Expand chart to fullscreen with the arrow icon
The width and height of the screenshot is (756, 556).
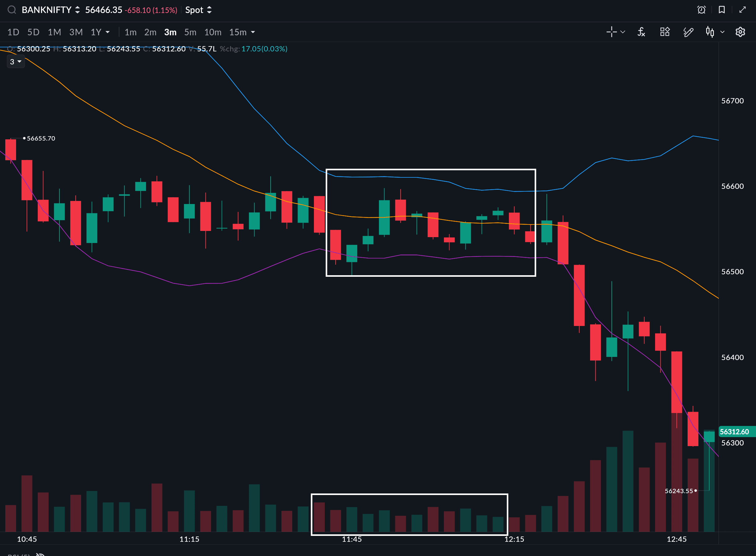click(742, 10)
